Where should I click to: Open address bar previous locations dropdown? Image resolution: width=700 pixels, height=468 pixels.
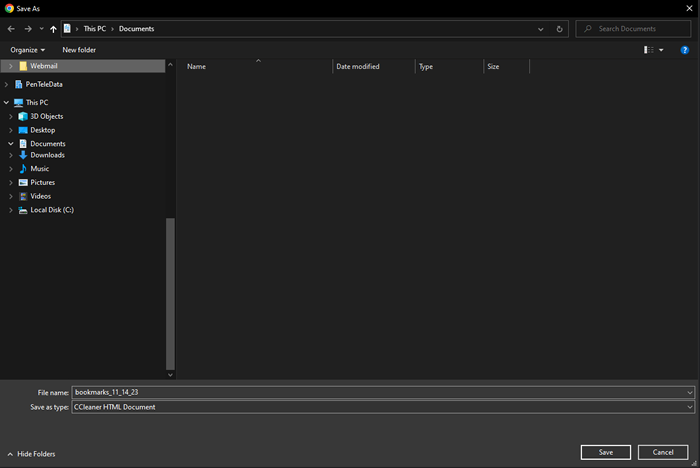(541, 29)
